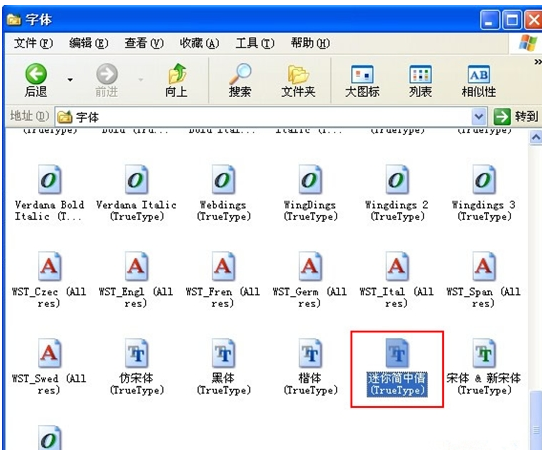Image resolution: width=542 pixels, height=450 pixels.
Task: Click the label text 楷体 (TrueType)
Action: click(310, 384)
